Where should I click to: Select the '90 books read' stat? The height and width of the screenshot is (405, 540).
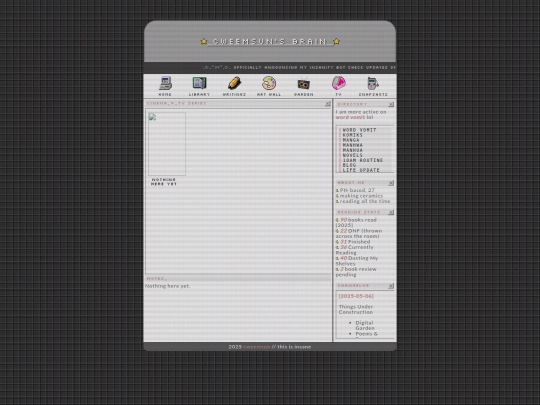[x=356, y=222]
